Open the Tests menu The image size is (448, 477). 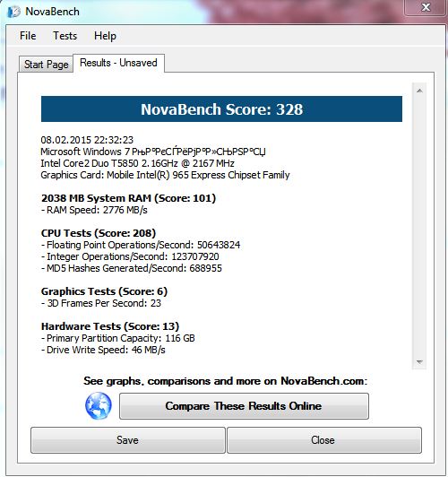65,36
